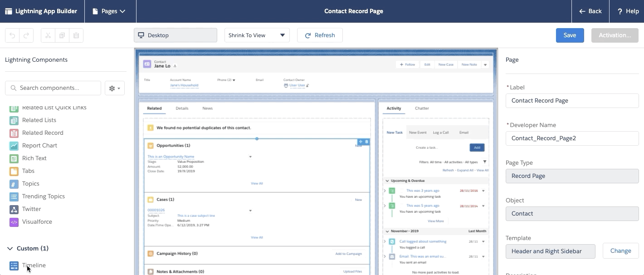Select the Activity tab
Screen dimensions: 644x275
click(x=394, y=108)
